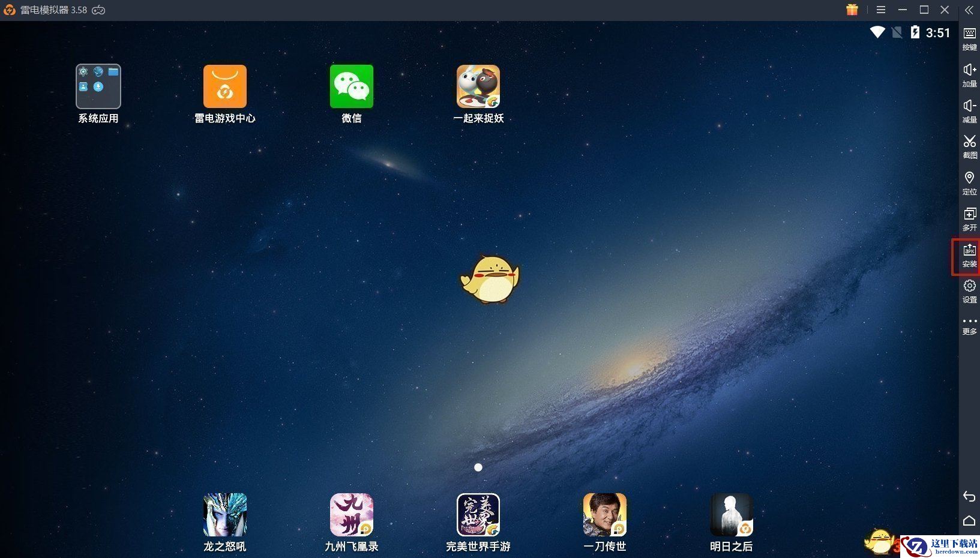Image resolution: width=980 pixels, height=558 pixels.
Task: Increase volume with 加量 button
Action: [969, 74]
